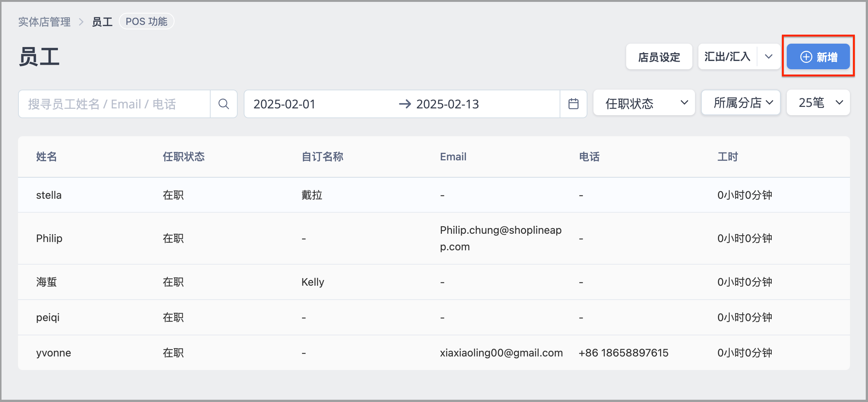Click phone number +86 18658897615
868x402 pixels.
coord(623,353)
